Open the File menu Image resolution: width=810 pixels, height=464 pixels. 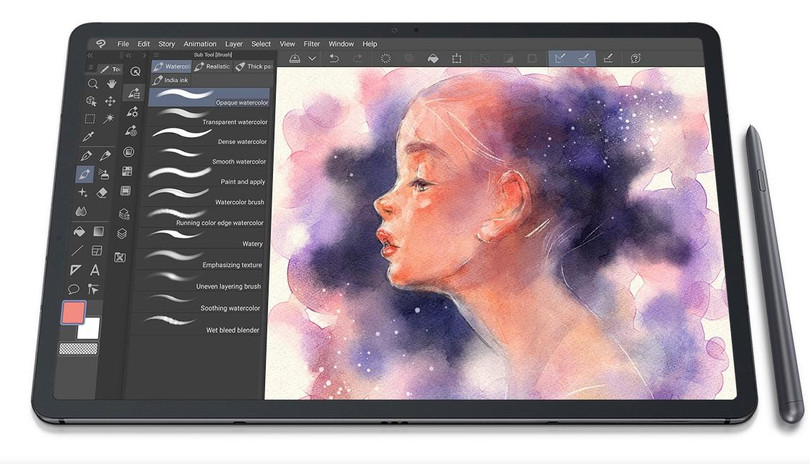point(123,44)
